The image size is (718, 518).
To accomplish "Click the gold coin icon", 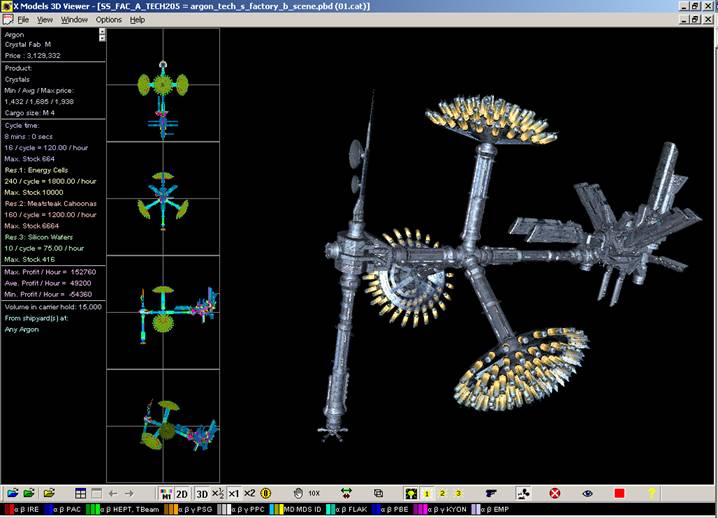I will [x=266, y=493].
